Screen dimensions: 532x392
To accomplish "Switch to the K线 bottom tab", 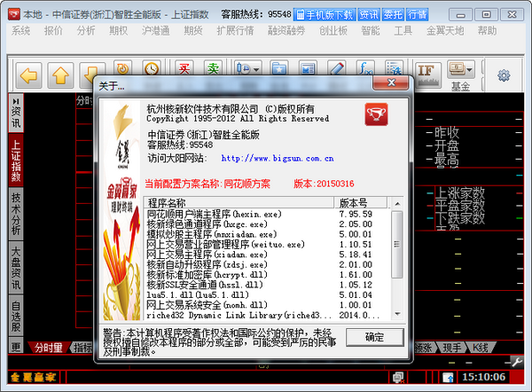I will click(x=480, y=348).
